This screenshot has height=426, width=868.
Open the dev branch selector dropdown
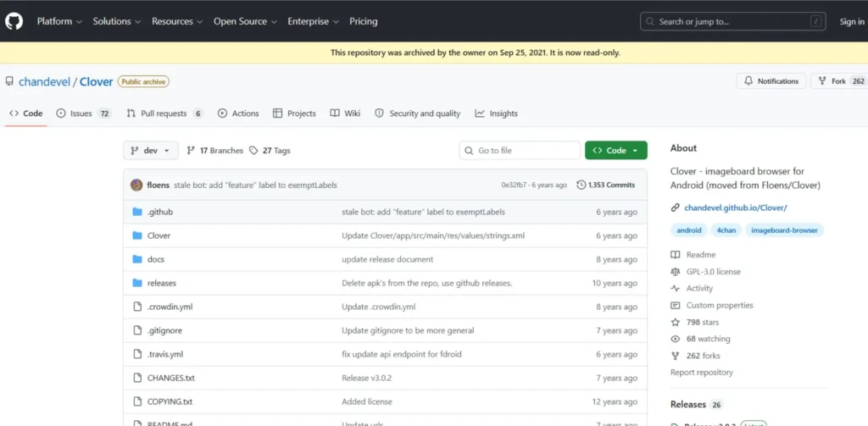click(151, 151)
